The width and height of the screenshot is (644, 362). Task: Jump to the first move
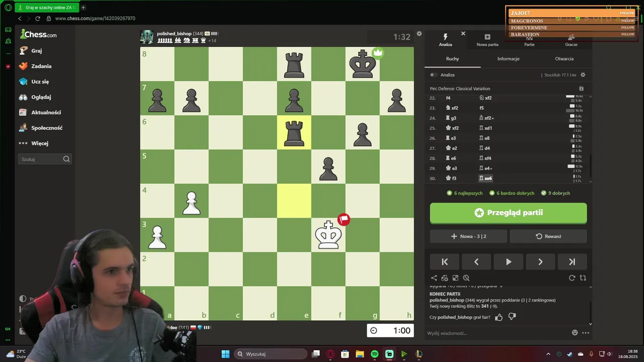click(445, 261)
